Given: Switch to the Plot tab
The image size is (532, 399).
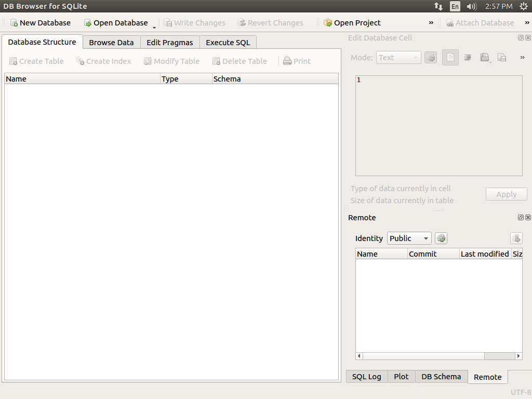Looking at the screenshot, I should point(402,377).
